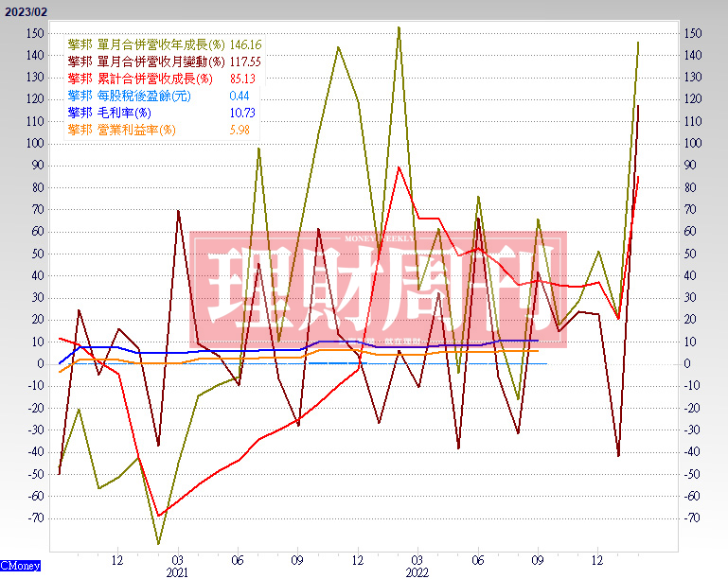Click left axis label -40

coord(36,452)
